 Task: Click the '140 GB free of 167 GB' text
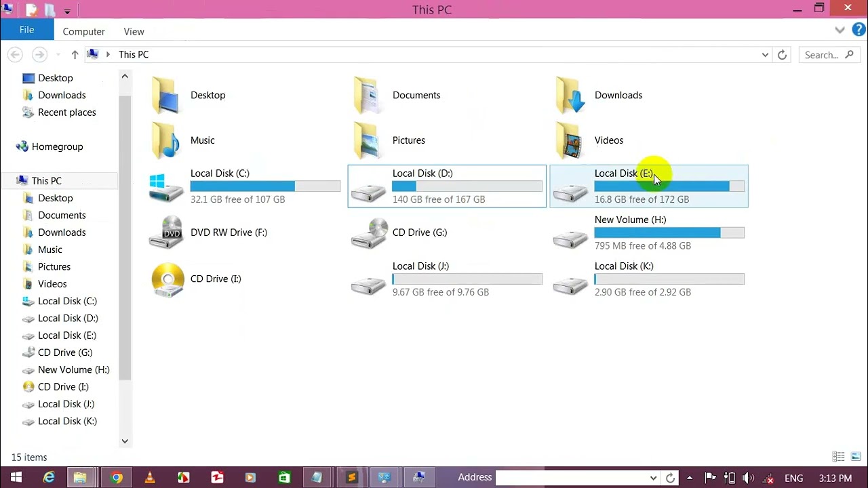[x=439, y=199]
